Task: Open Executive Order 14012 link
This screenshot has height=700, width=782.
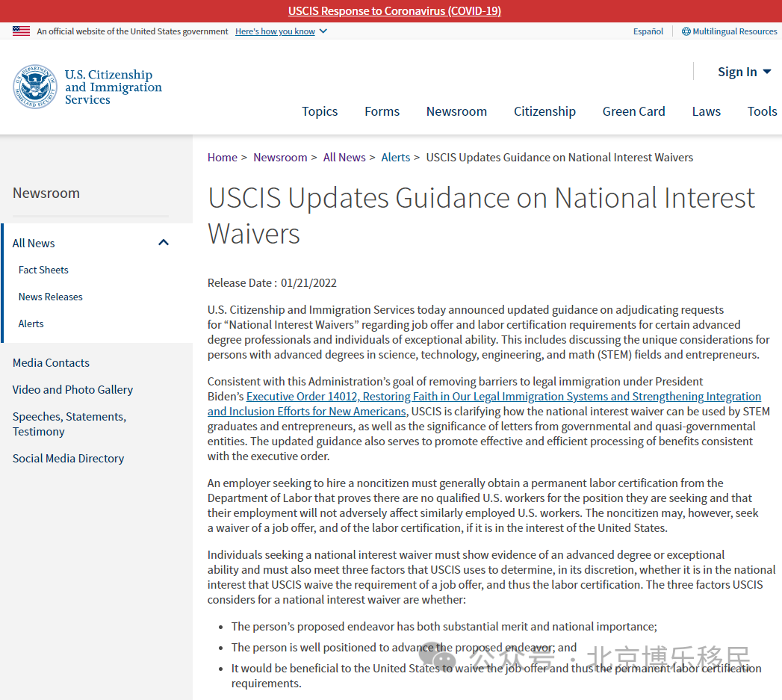Action: (x=484, y=403)
